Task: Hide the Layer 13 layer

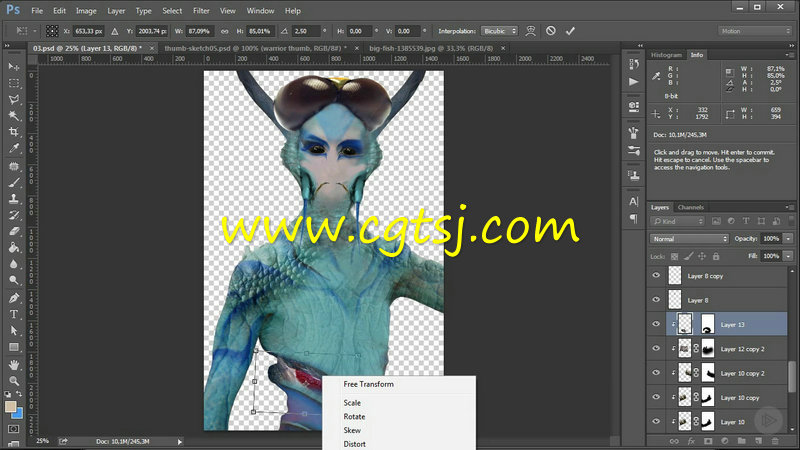Action: pyautogui.click(x=656, y=324)
